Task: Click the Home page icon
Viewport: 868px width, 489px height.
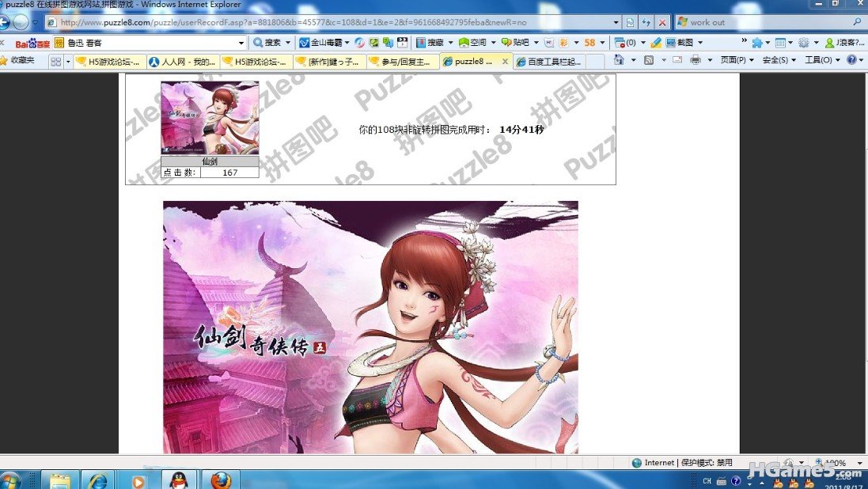Action: pyautogui.click(x=618, y=60)
